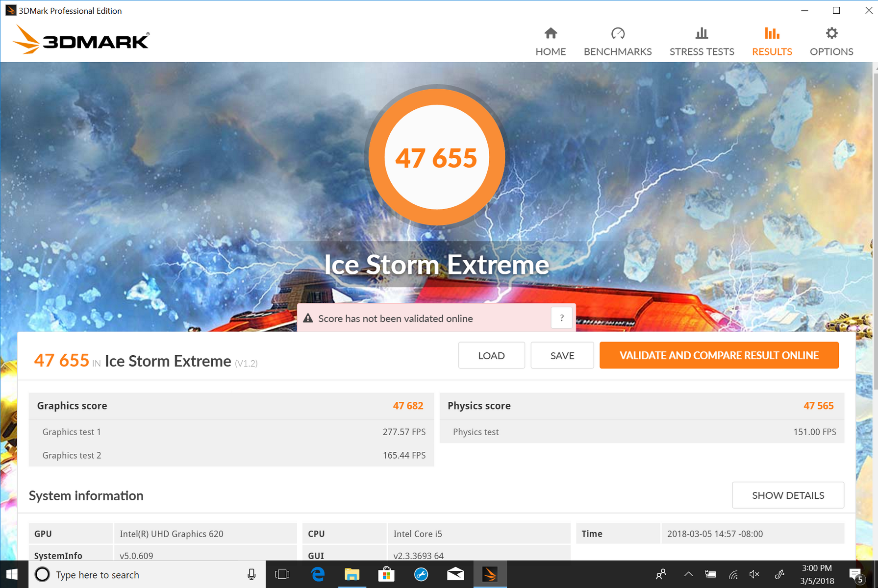Click the LOAD button
The height and width of the screenshot is (588, 878).
(491, 355)
